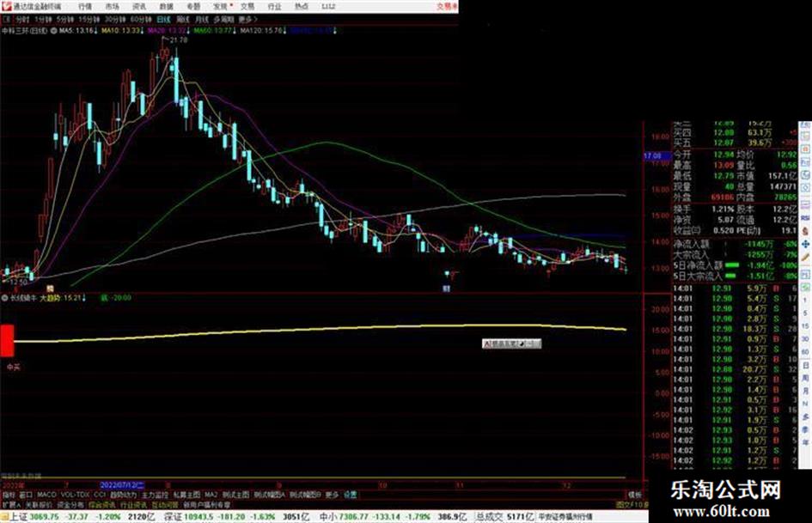Screen dimensions: 812x523
Task: Expand the 更多 period options at top
Action: (x=247, y=19)
